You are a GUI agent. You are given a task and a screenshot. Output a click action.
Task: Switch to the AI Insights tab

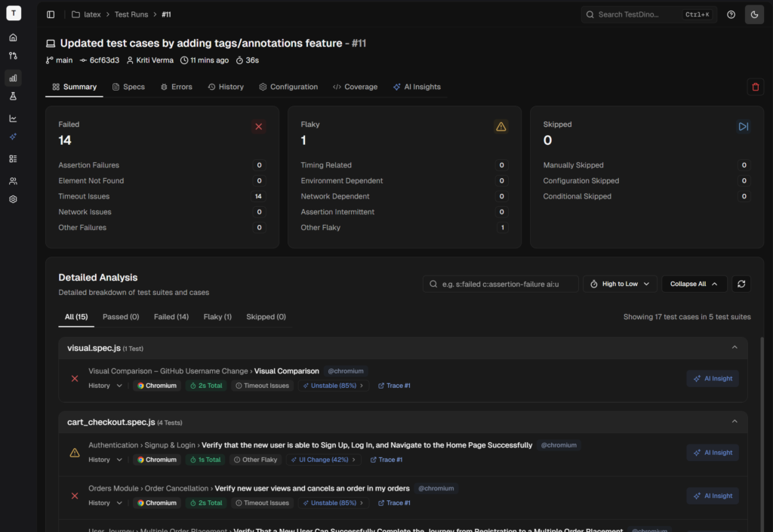pos(417,87)
